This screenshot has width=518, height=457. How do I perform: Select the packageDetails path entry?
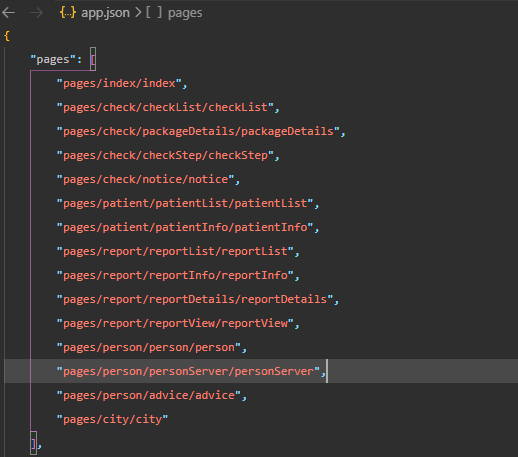point(198,131)
